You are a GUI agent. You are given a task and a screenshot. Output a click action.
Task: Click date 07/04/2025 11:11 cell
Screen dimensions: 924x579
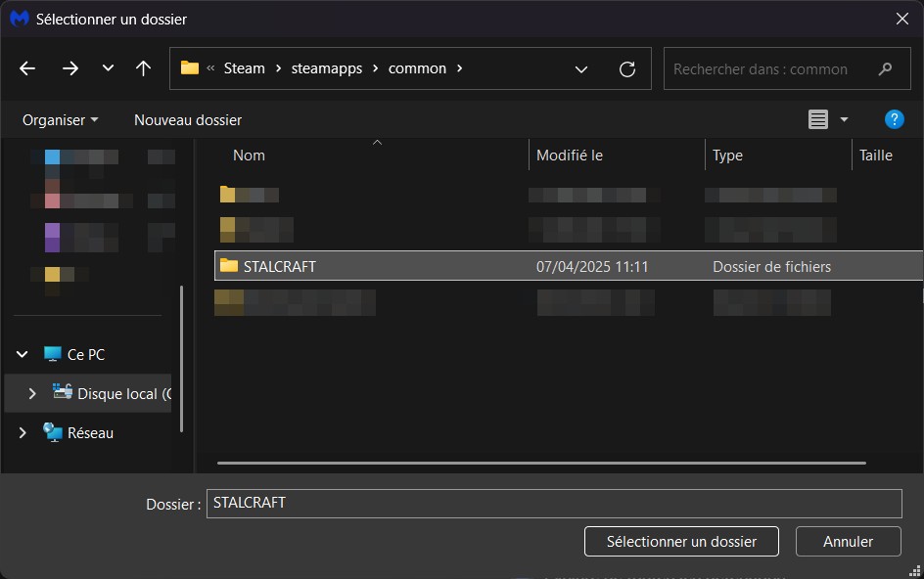pos(591,267)
